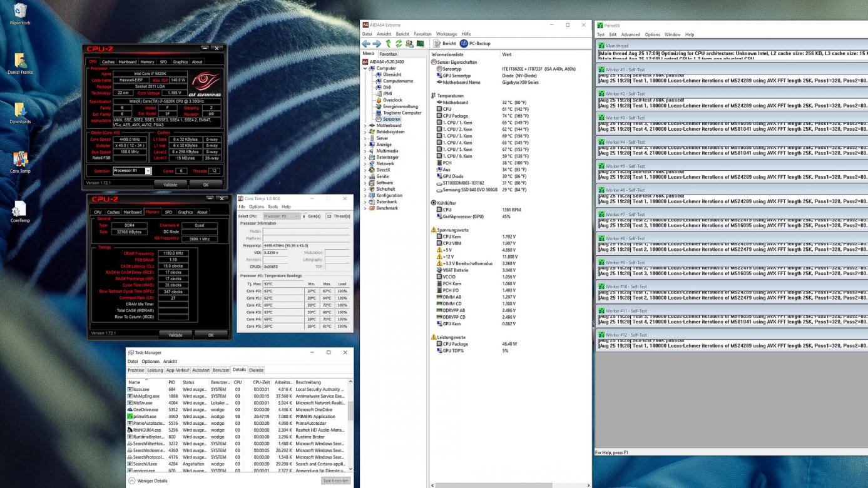
Task: Open the SPD tab in lower CPU-Z window
Action: click(x=168, y=212)
